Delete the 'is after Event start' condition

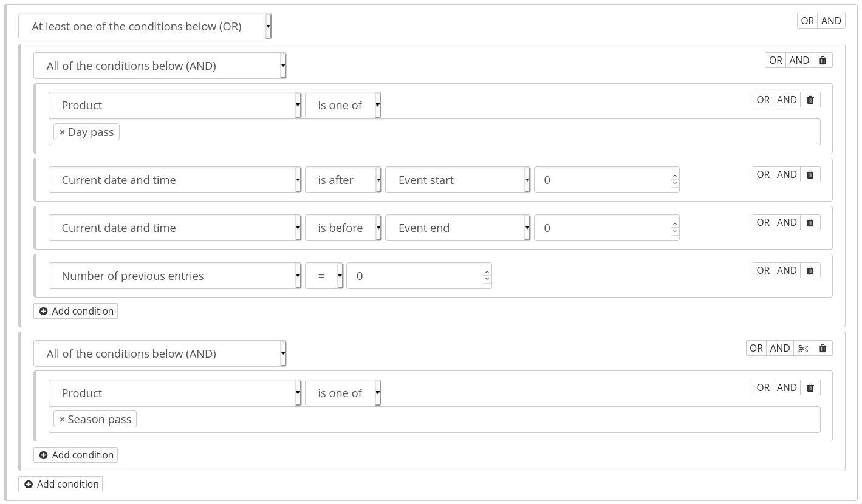click(x=810, y=174)
